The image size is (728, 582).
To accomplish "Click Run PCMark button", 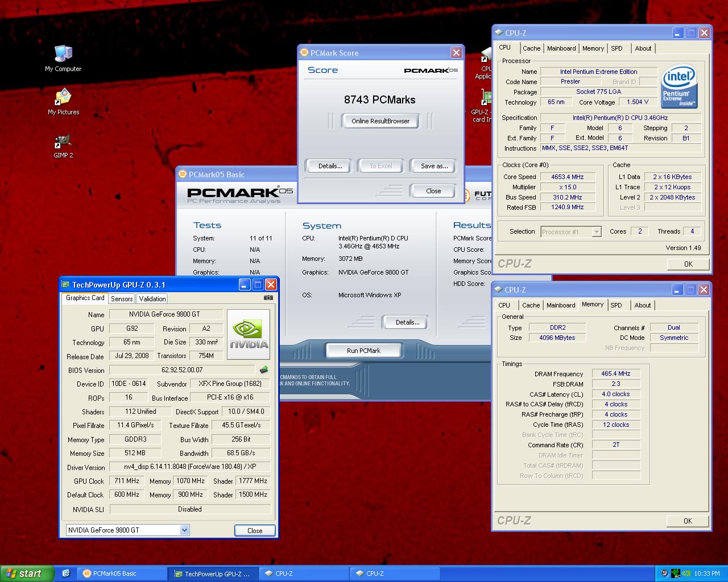I will click(x=363, y=351).
